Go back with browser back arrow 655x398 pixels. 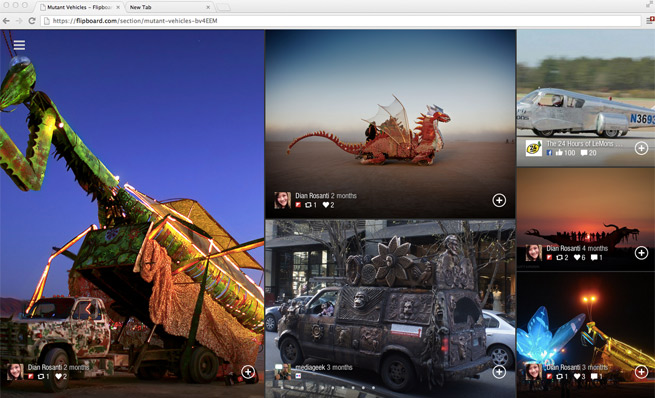pyautogui.click(x=6, y=20)
